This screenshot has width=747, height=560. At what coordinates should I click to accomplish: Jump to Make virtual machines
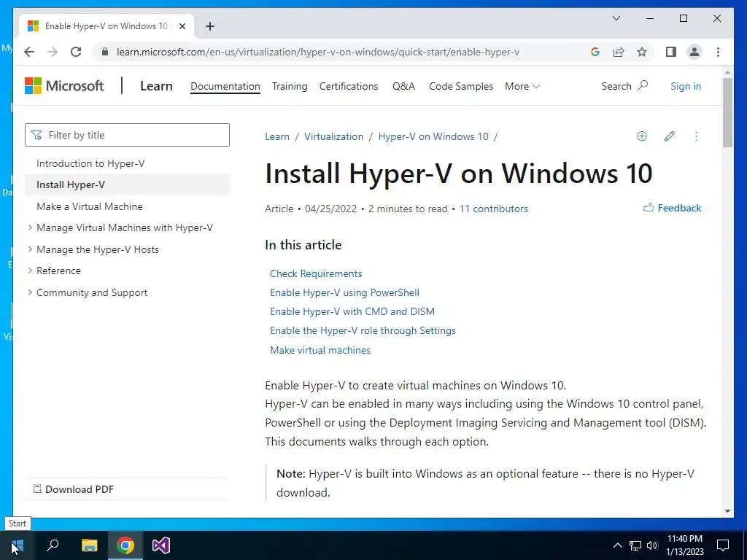[x=320, y=350]
